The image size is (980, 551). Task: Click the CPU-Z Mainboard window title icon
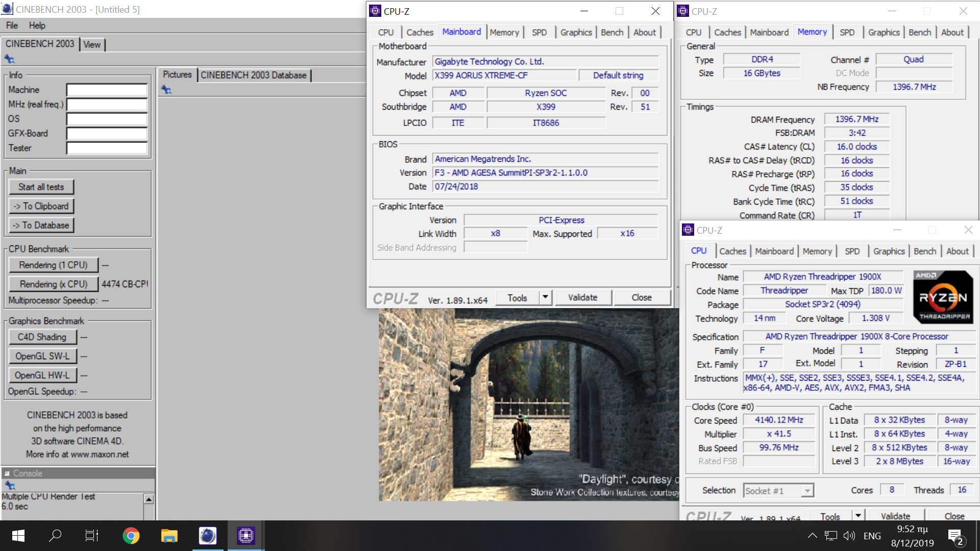click(375, 11)
